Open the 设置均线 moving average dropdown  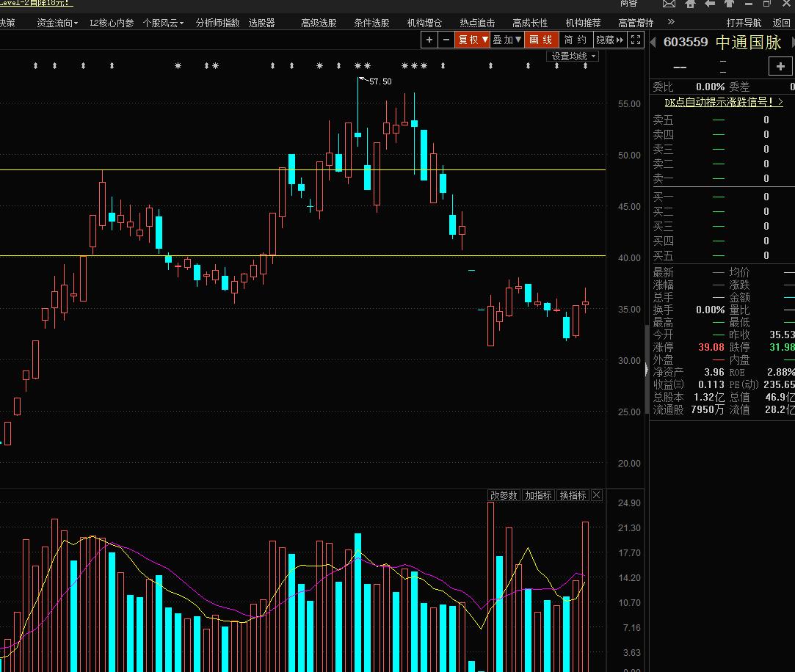click(x=573, y=56)
